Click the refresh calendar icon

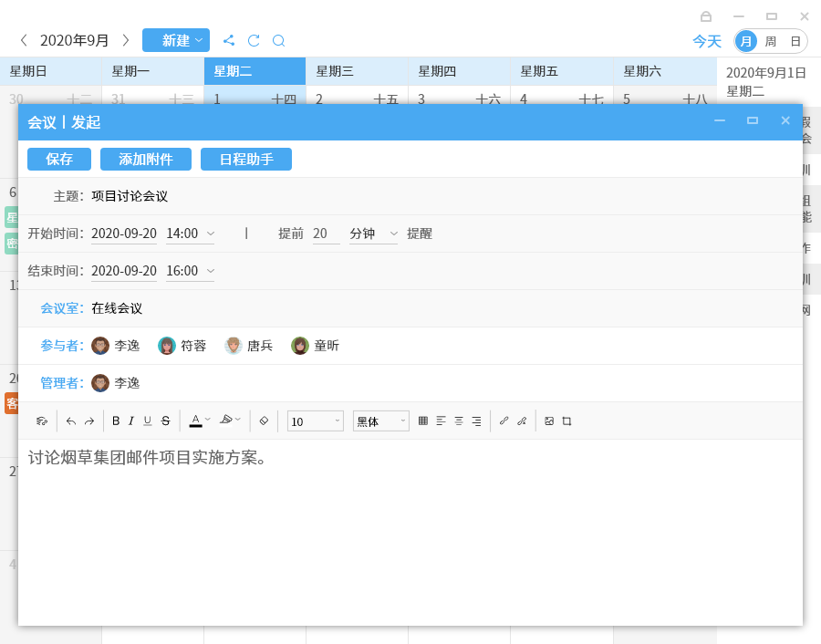(x=254, y=40)
